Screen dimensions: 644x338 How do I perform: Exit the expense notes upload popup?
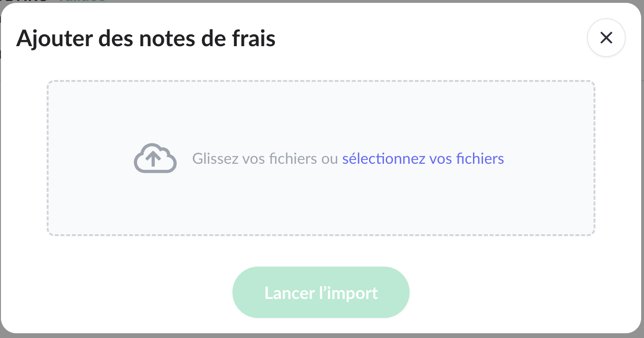(606, 38)
